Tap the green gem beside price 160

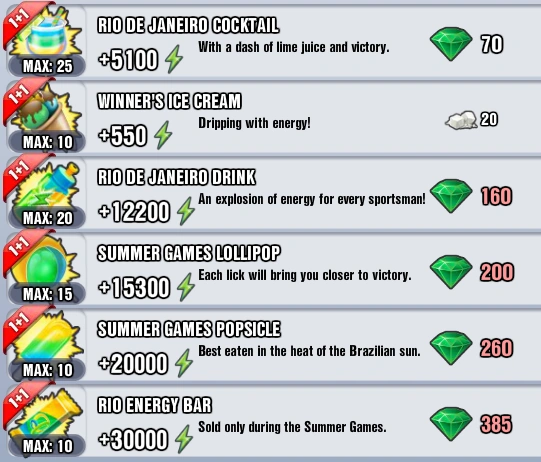tap(451, 196)
